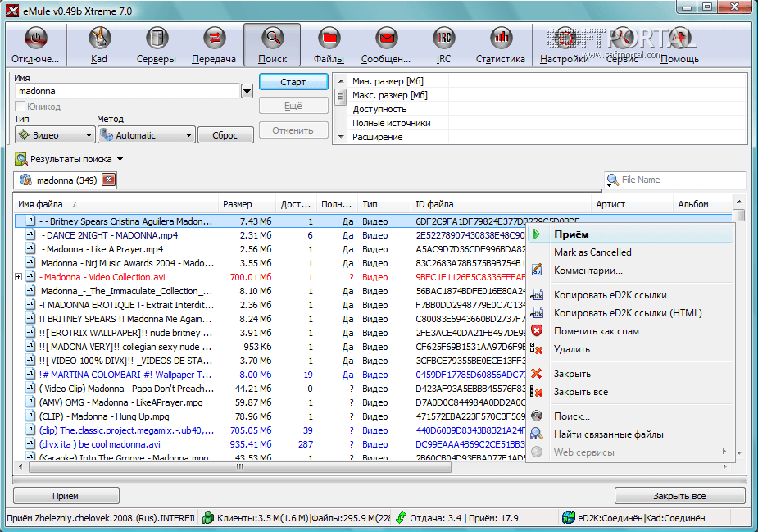Choose Комментарии... in context menu
The height and width of the screenshot is (532, 758).
point(630,271)
